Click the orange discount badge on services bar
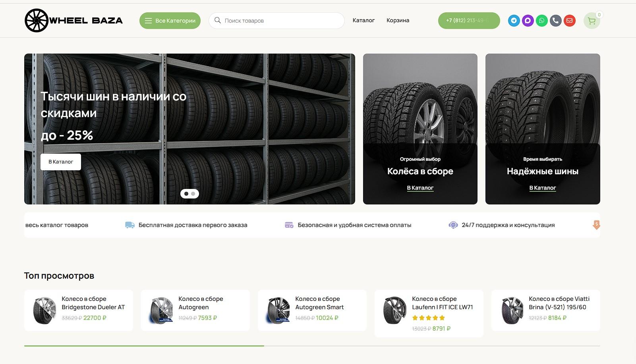The width and height of the screenshot is (636, 364). [x=596, y=225]
